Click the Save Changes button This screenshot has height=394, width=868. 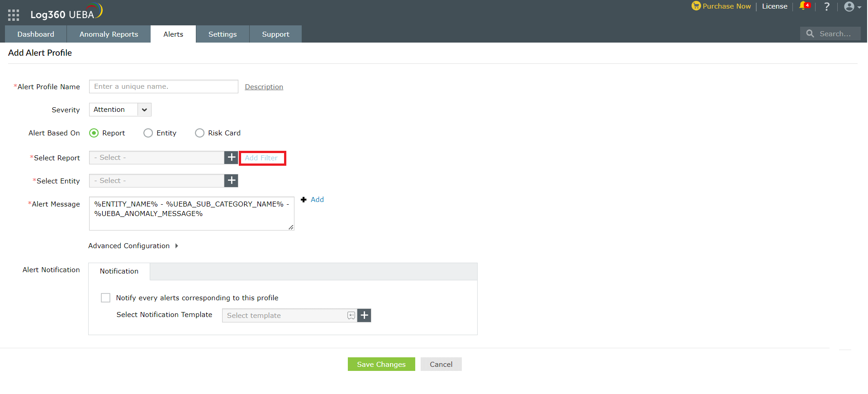(381, 364)
